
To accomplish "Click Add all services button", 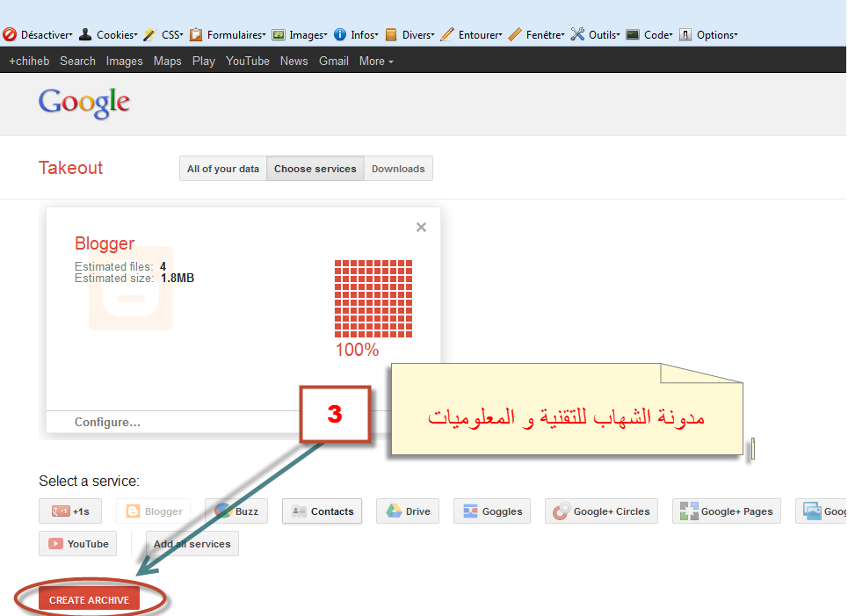I will 192,544.
